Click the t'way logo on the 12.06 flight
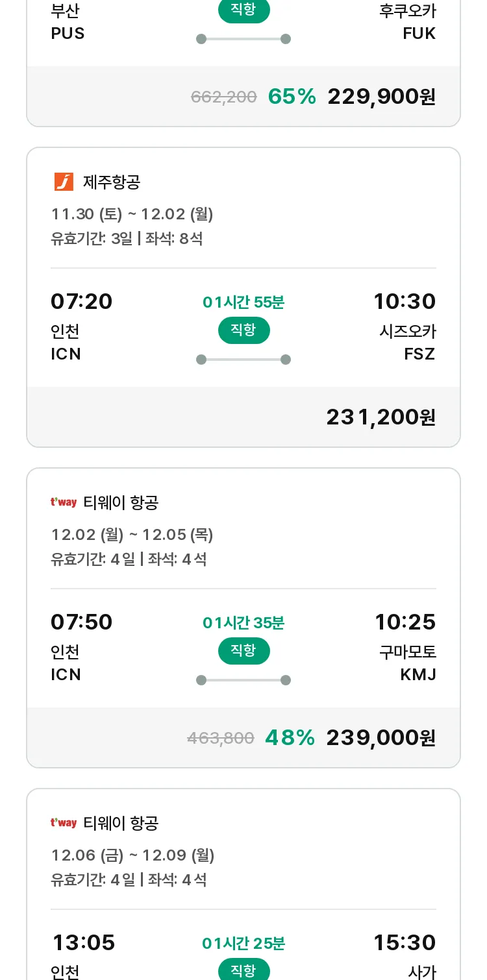This screenshot has width=487, height=980. coord(64,823)
